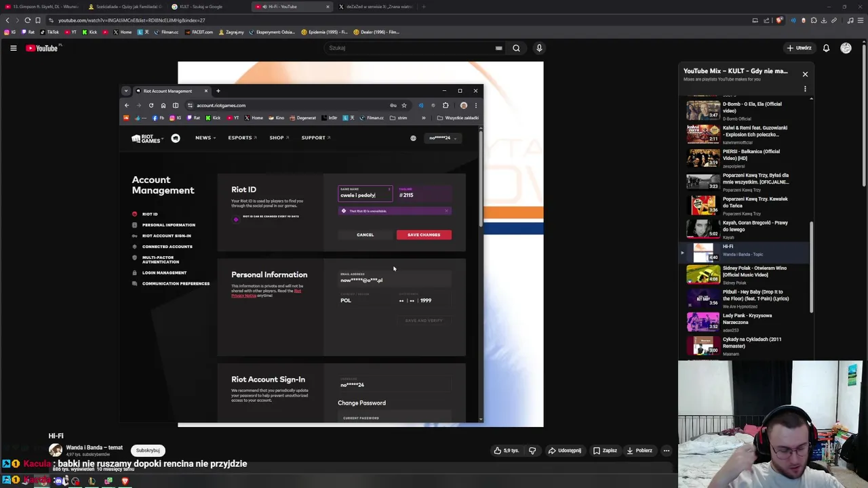Open the 'strim' bookmarks folder

pos(399,118)
